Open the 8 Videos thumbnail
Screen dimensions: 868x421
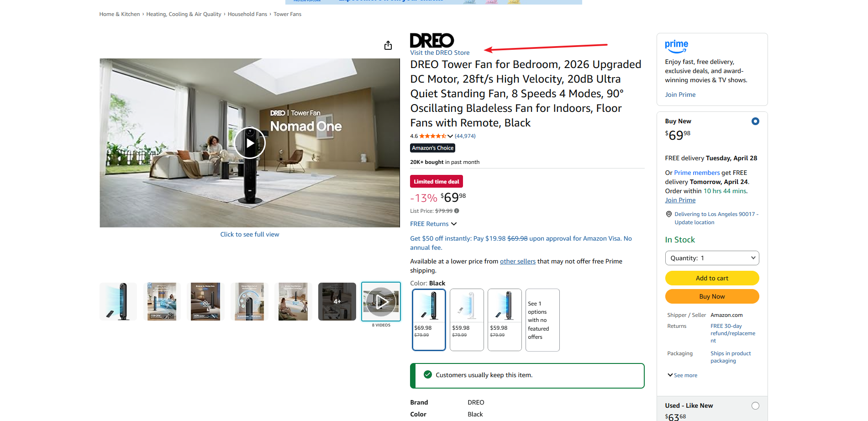click(381, 301)
